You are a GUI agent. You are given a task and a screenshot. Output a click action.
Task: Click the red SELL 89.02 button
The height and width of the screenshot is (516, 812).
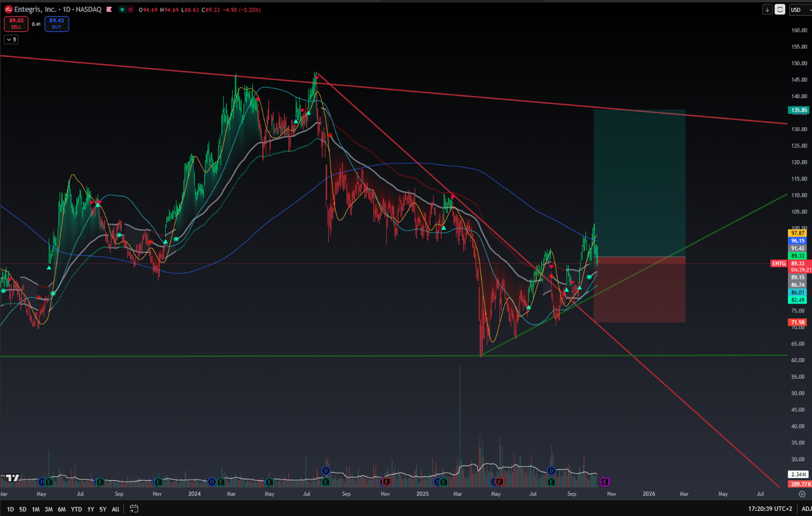coord(16,24)
